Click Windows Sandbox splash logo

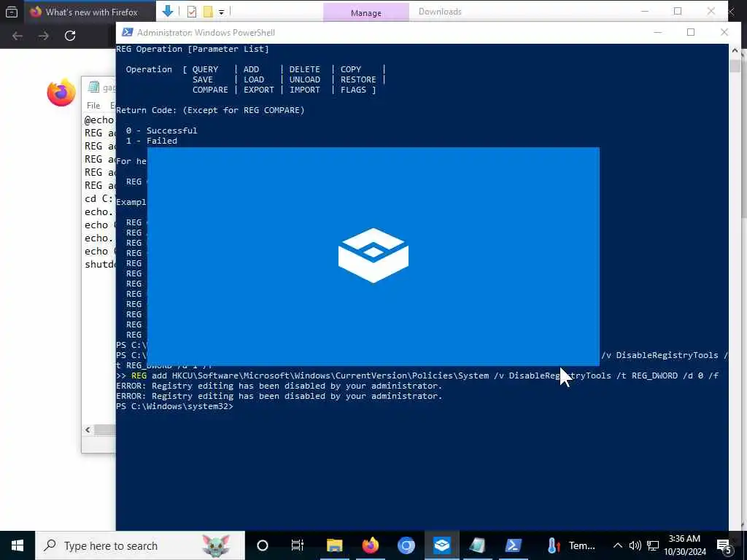coord(373,255)
